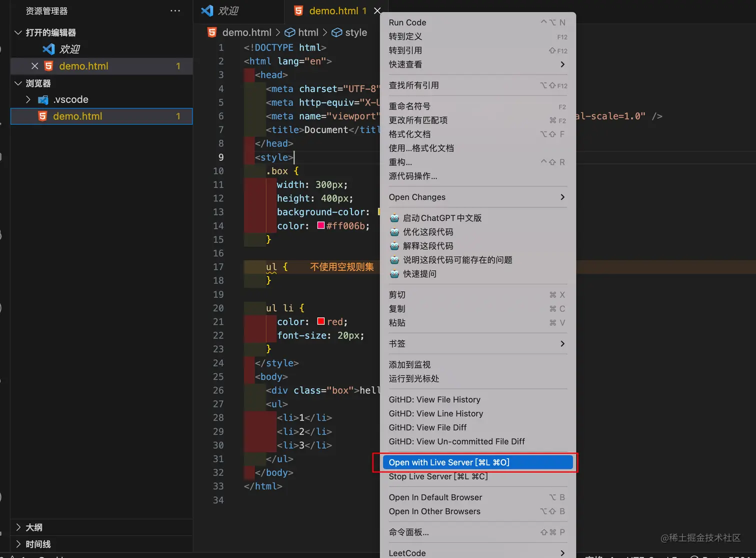Close the demo.html editor tab

(x=377, y=10)
